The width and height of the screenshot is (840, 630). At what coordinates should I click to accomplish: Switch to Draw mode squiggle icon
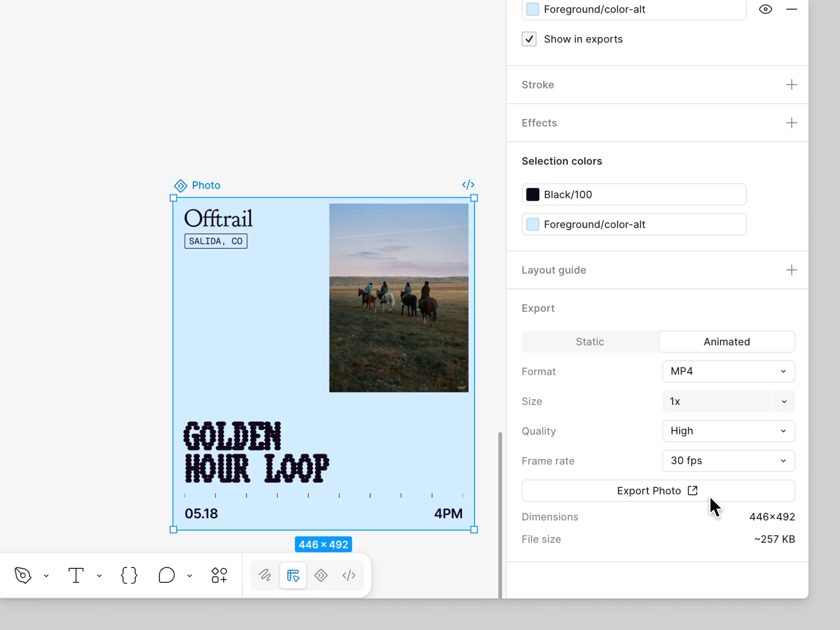coord(265,575)
